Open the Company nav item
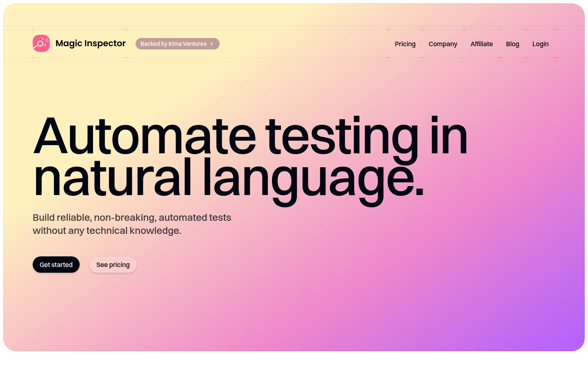This screenshot has height=368, width=588. [443, 44]
